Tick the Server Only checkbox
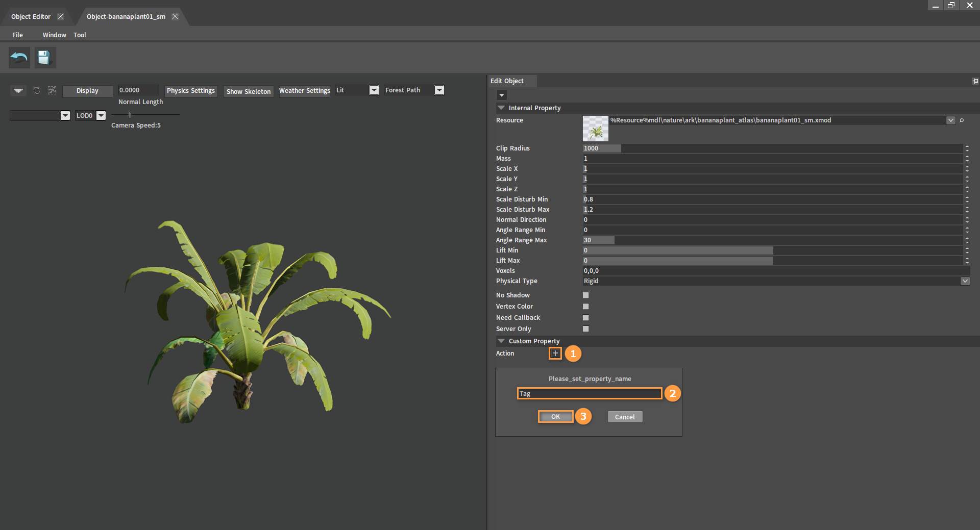Screen dimensions: 980x530 586,329
